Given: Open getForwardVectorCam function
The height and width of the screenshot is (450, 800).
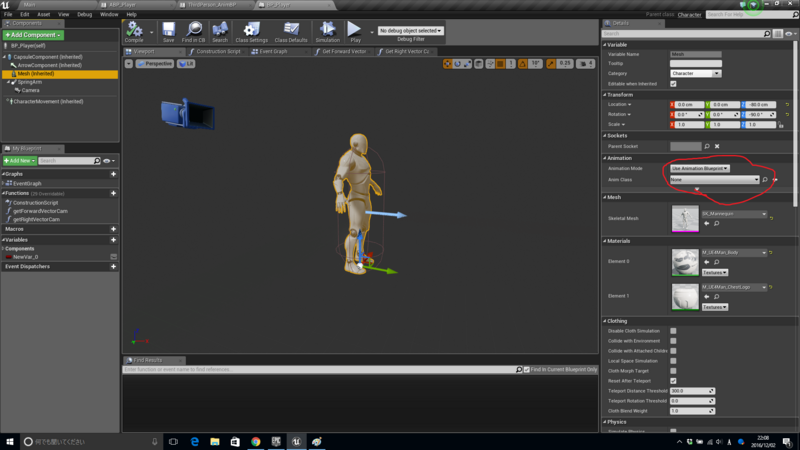Looking at the screenshot, I should click(x=40, y=211).
